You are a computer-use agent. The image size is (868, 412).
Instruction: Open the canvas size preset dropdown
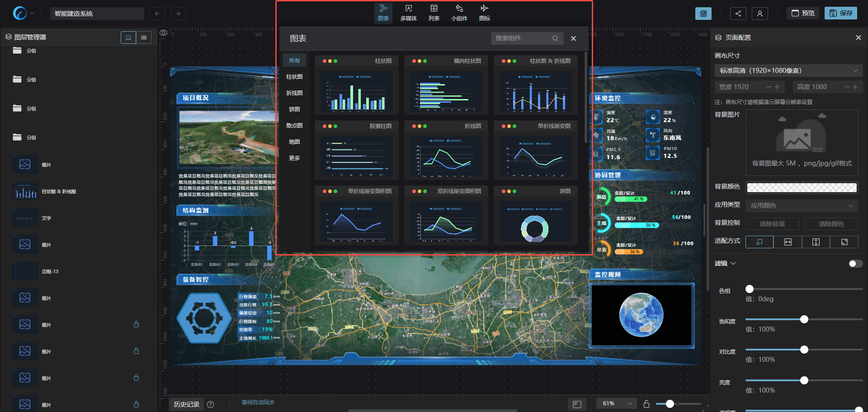788,71
